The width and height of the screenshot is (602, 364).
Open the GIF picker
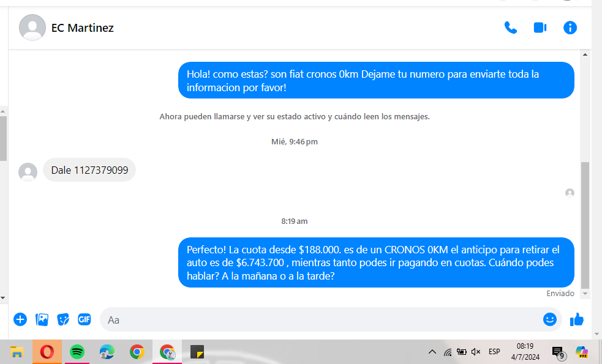point(84,319)
